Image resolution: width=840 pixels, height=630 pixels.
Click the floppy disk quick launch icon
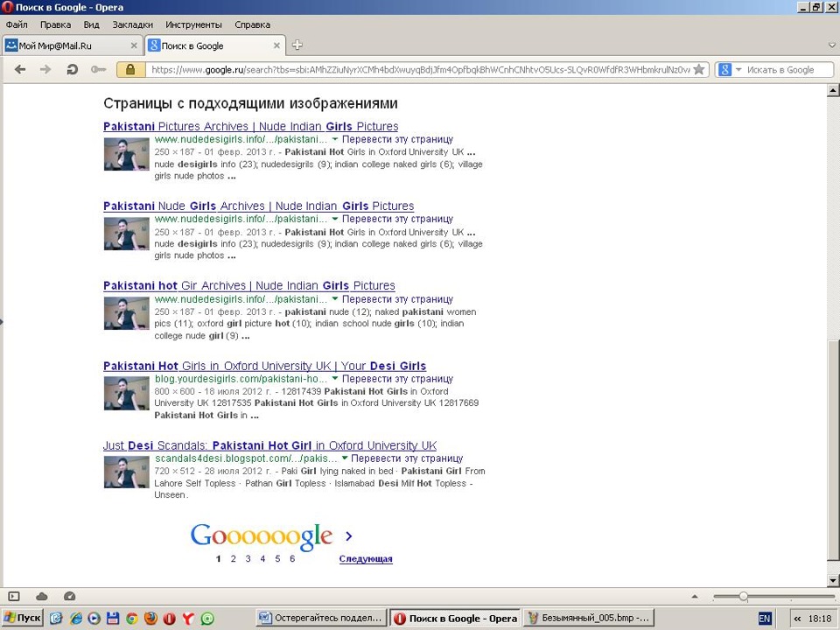point(113,619)
